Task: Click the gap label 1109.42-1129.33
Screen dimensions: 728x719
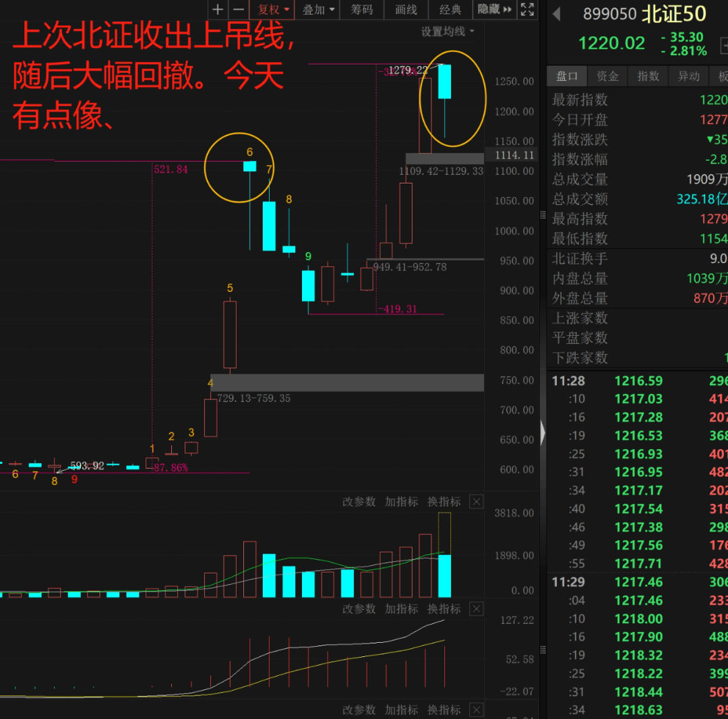Action: coord(441,171)
